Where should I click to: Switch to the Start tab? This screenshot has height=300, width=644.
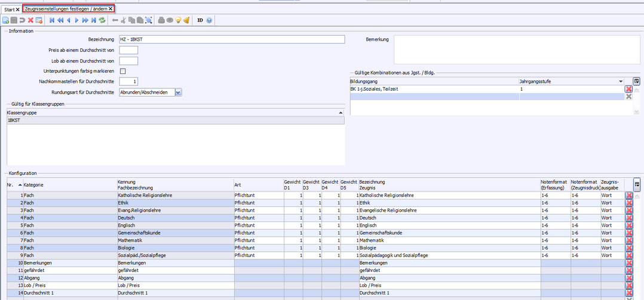pyautogui.click(x=8, y=9)
